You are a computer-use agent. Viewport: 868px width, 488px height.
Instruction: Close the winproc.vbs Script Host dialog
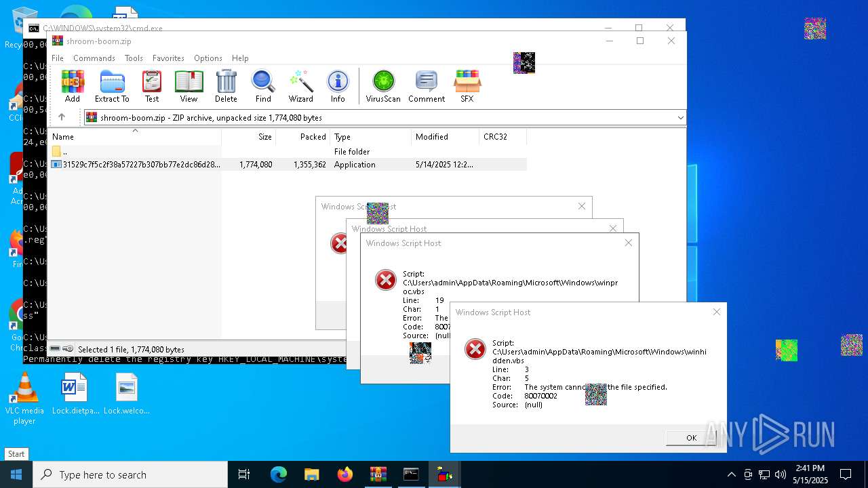pos(628,243)
